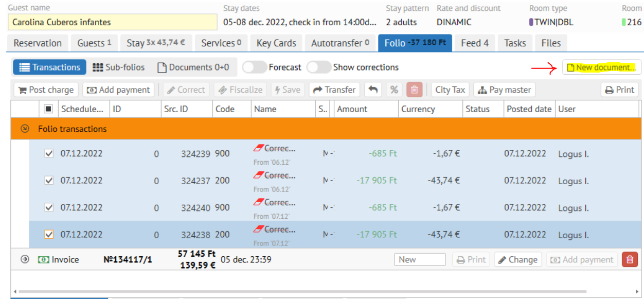Click the red trash icon in toolbar

414,90
